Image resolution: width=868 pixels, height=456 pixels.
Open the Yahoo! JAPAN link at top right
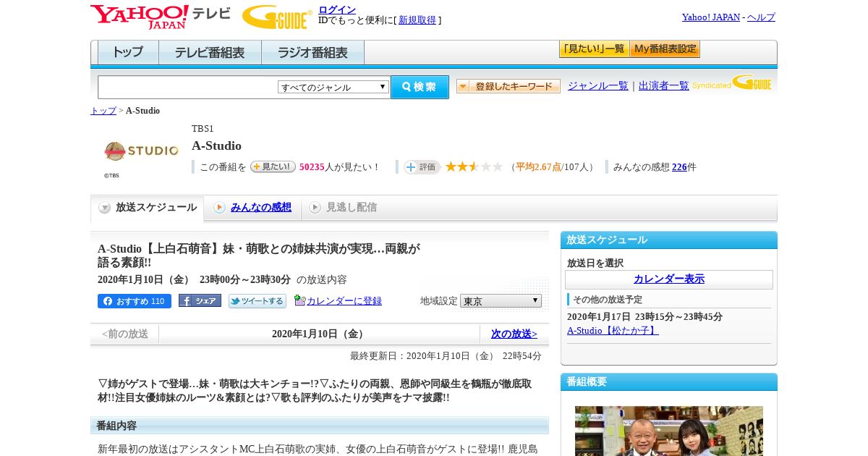[x=711, y=17]
